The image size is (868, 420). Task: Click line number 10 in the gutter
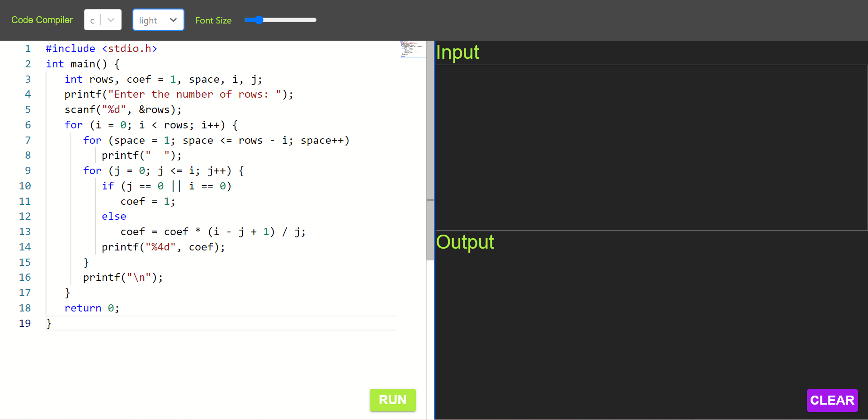click(25, 186)
